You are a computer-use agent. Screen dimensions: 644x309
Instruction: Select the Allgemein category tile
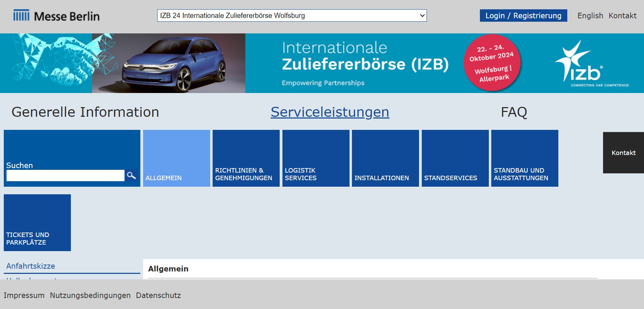pos(176,158)
